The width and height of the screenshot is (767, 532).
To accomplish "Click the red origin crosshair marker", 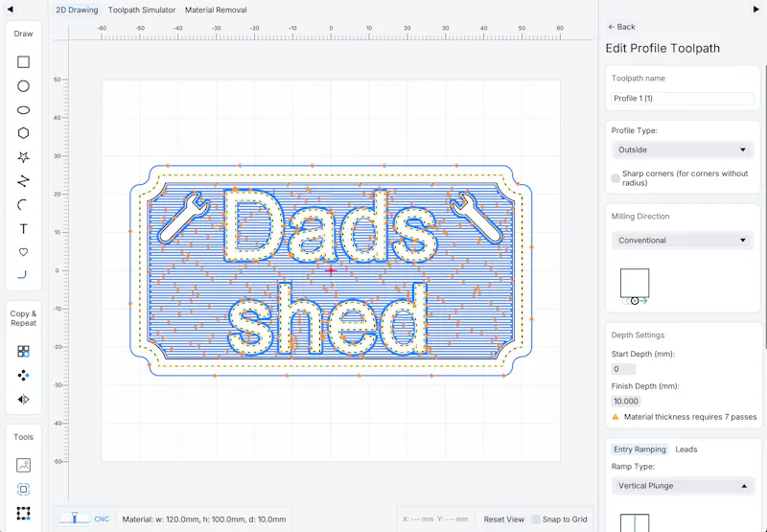I will [x=331, y=270].
